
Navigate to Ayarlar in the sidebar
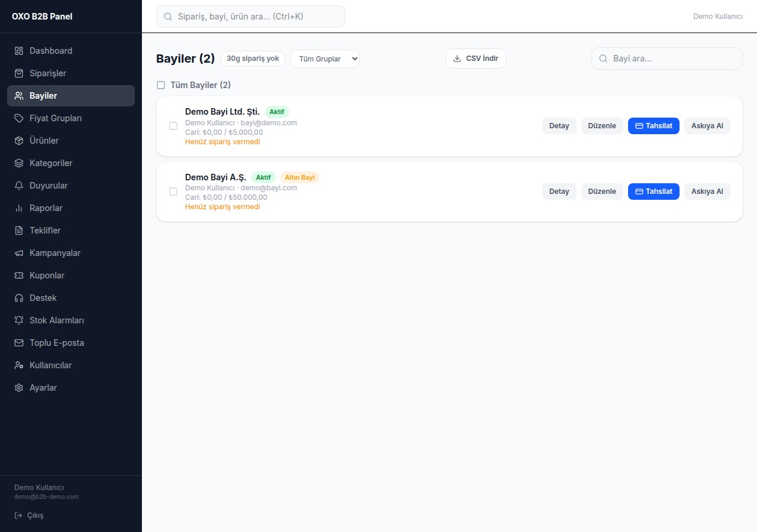(x=71, y=388)
